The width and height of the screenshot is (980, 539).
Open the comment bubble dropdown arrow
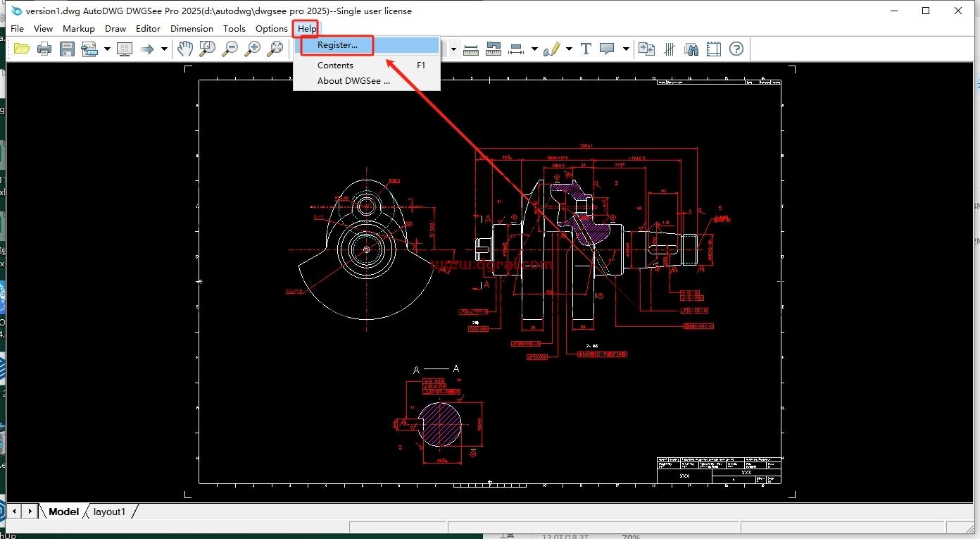(x=626, y=49)
